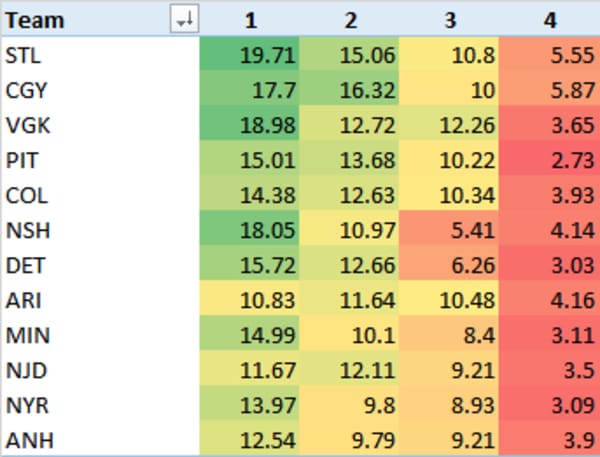Screen dimensions: 600x457
Task: Select column header 3
Action: click(x=449, y=19)
